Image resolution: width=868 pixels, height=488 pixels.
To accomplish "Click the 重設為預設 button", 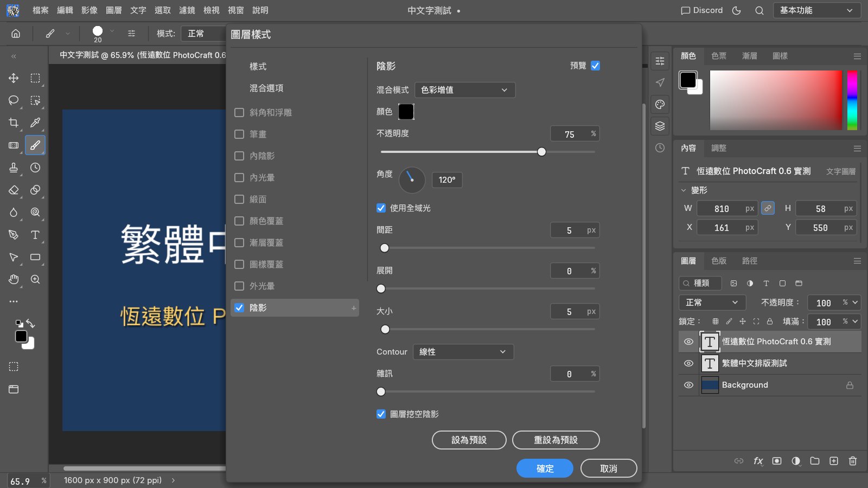I will [x=556, y=440].
